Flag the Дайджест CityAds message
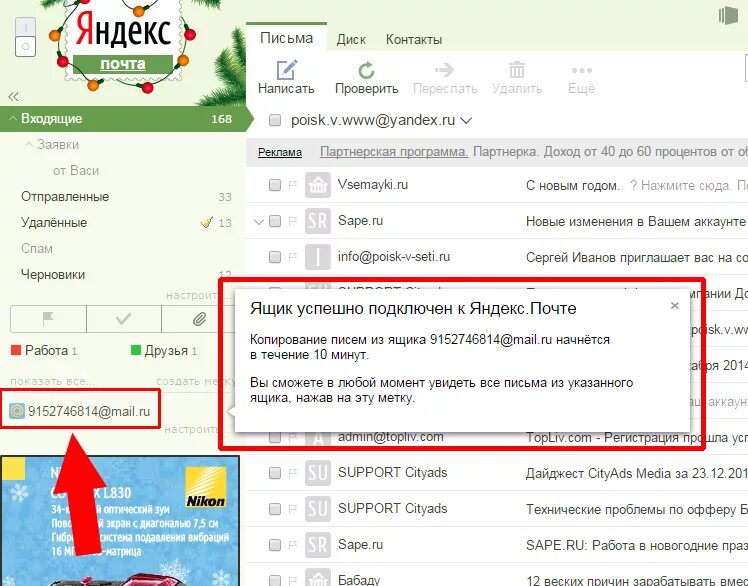The width and height of the screenshot is (748, 586). [x=292, y=473]
